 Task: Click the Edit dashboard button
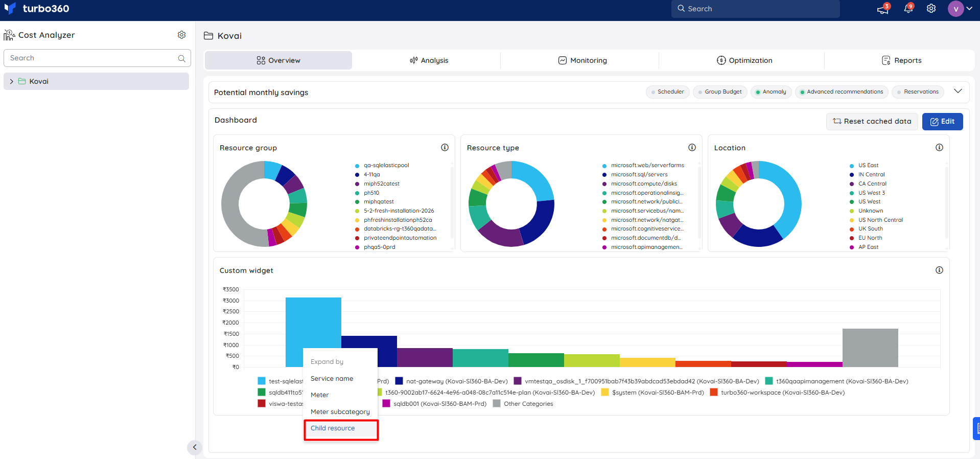coord(942,122)
